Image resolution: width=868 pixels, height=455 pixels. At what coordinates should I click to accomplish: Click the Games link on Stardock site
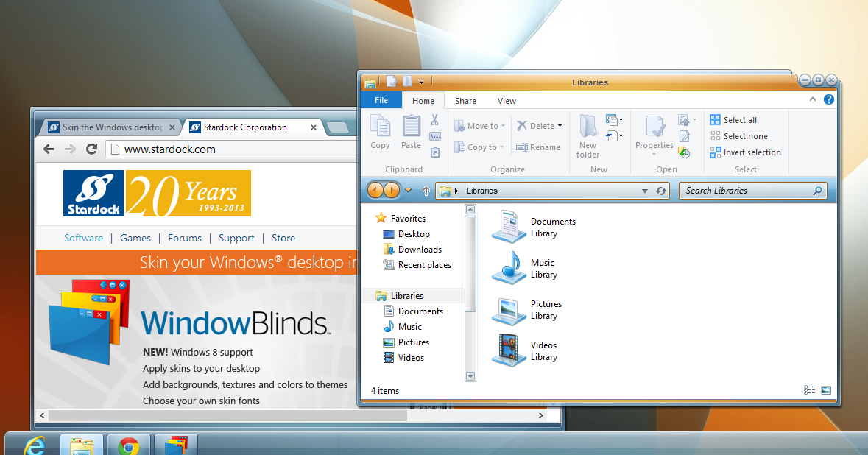(135, 238)
